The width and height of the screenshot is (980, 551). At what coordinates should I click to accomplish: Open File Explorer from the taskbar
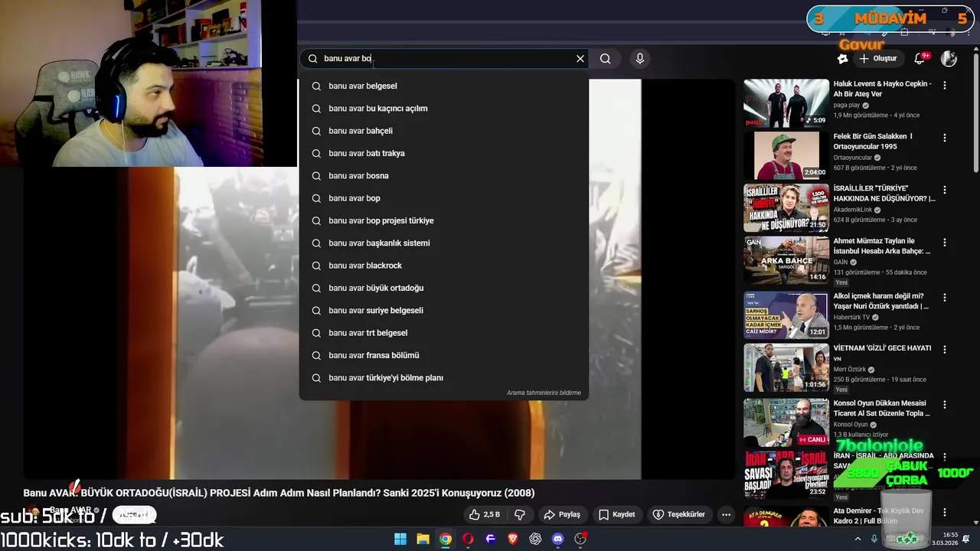pos(423,539)
